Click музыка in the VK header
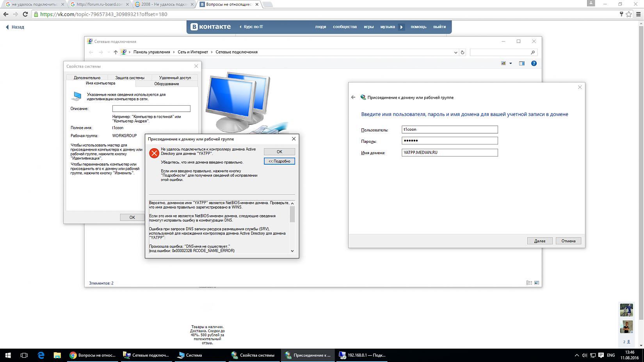Image resolution: width=644 pixels, height=362 pixels. (x=388, y=27)
